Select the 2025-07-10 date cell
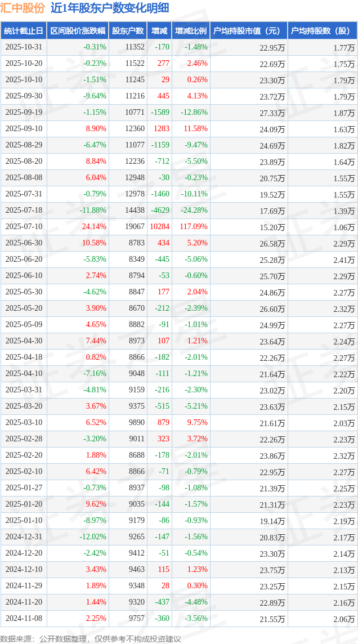The width and height of the screenshot is (358, 644). [24, 227]
